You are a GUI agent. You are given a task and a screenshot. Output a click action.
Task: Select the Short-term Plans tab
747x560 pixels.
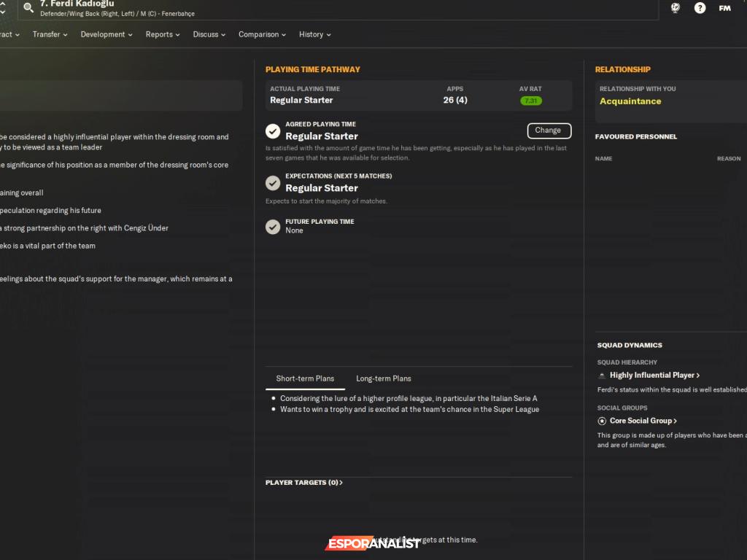click(305, 378)
